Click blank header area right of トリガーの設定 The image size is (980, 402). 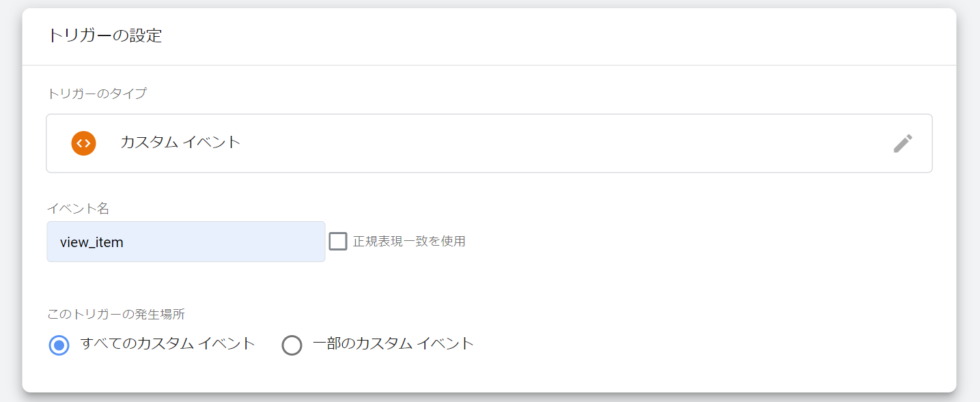pyautogui.click(x=546, y=36)
